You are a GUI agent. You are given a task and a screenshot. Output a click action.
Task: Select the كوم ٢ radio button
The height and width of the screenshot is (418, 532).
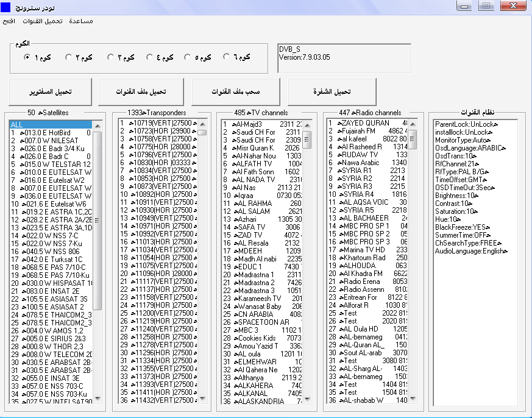point(68,57)
